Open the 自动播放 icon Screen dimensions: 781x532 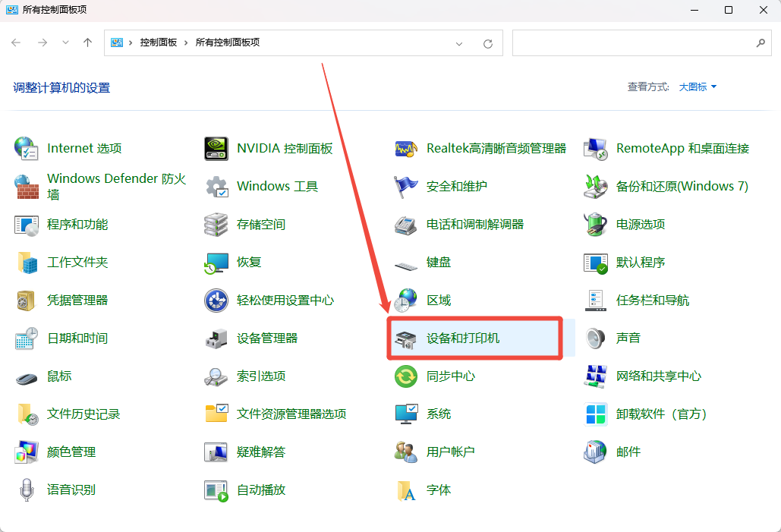tap(216, 491)
